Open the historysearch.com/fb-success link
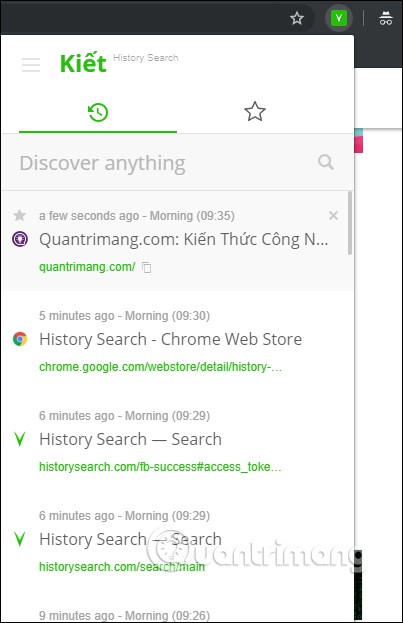The image size is (403, 623). 160,467
